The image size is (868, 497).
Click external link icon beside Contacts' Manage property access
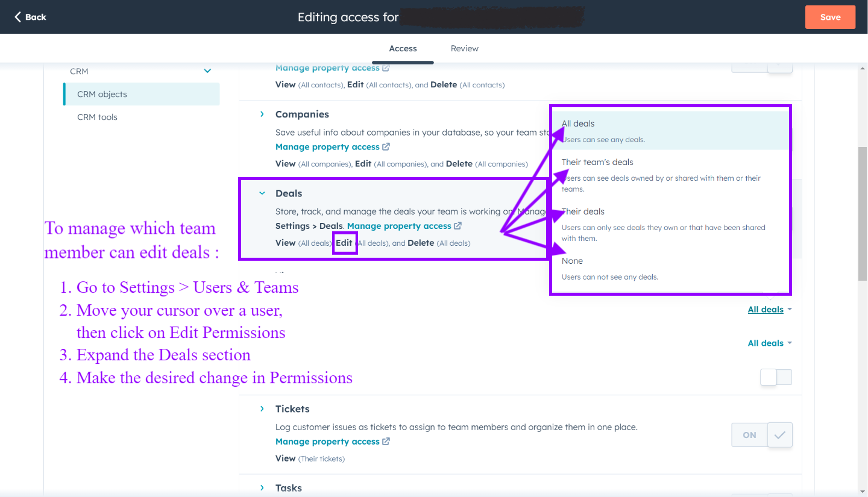(x=387, y=67)
